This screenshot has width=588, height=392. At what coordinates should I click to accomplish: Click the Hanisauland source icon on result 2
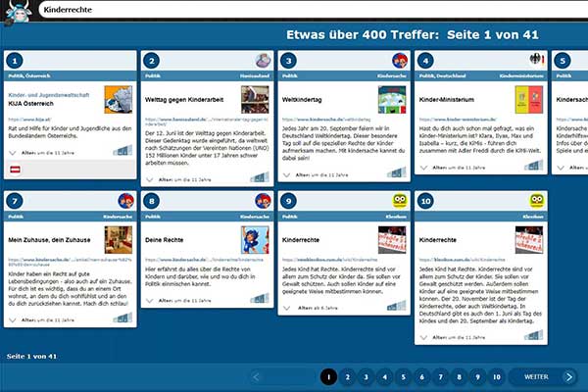point(264,60)
